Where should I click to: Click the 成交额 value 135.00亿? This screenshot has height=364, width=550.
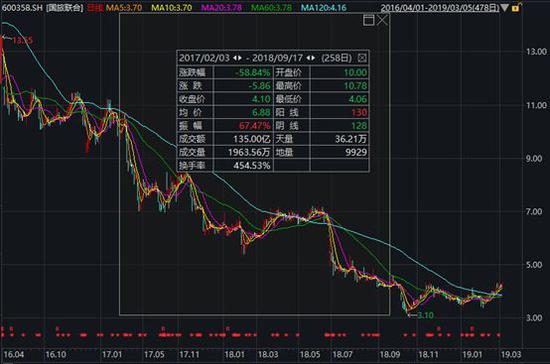click(x=251, y=139)
